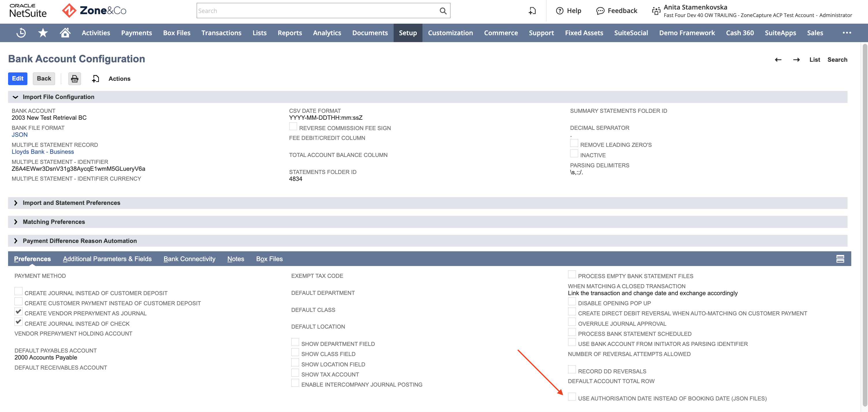This screenshot has width=868, height=412.
Task: Toggle Show Location Field checkbox
Action: 295,363
